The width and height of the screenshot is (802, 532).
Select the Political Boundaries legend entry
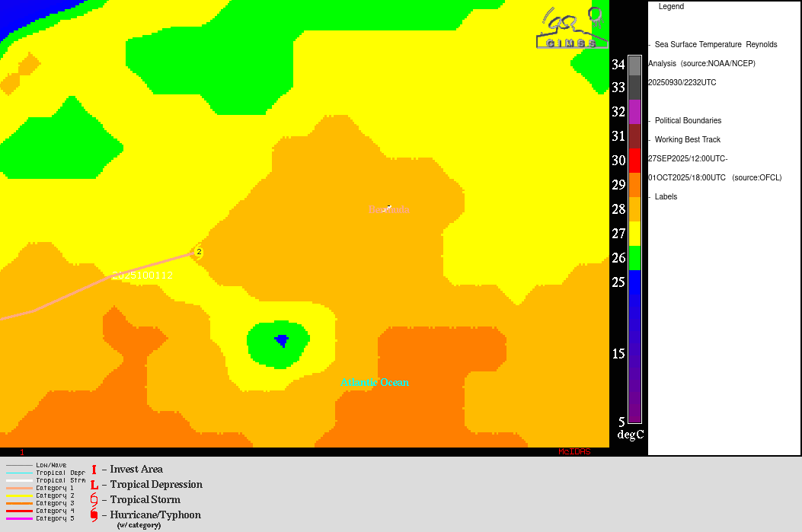tap(687, 121)
